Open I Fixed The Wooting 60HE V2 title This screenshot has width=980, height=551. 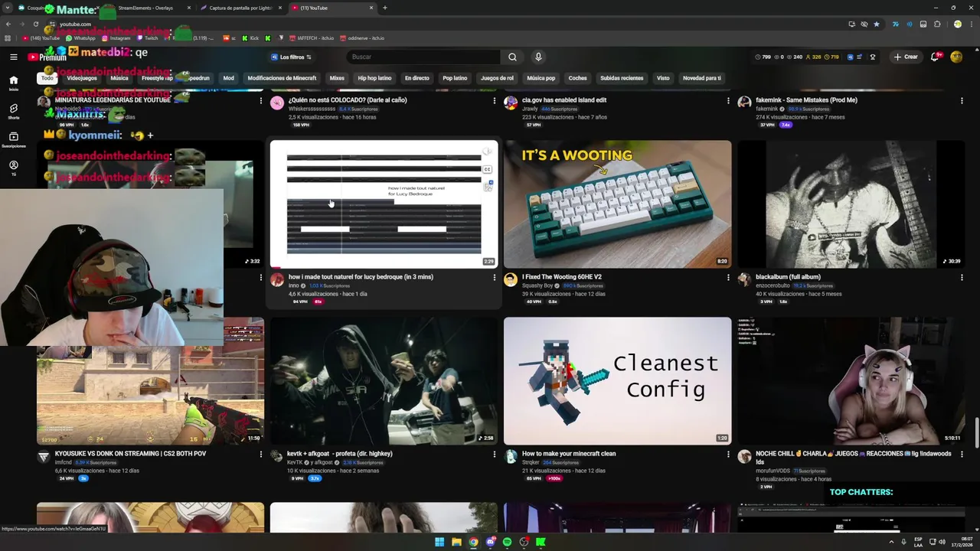click(x=562, y=277)
